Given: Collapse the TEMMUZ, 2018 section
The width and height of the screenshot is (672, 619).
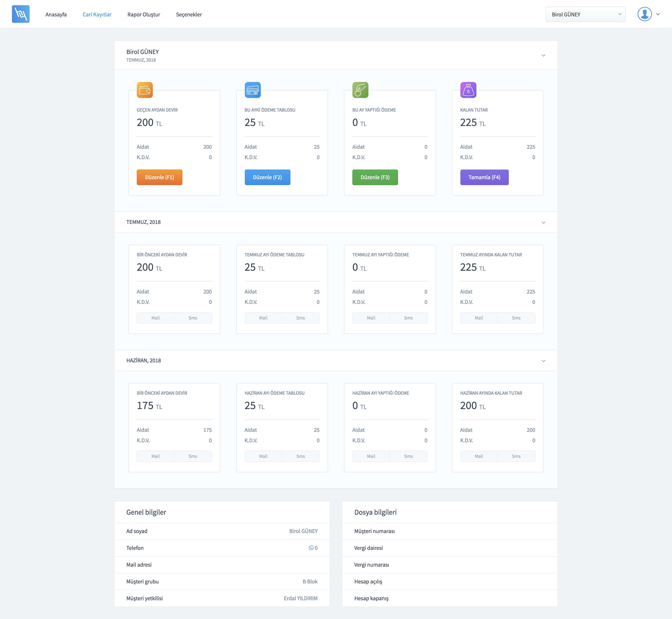Looking at the screenshot, I should 543,222.
